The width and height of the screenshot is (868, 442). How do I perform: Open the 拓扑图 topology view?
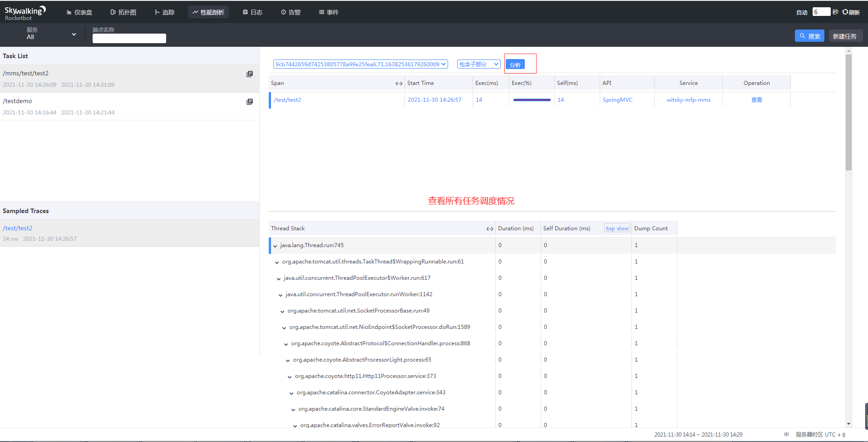(123, 12)
